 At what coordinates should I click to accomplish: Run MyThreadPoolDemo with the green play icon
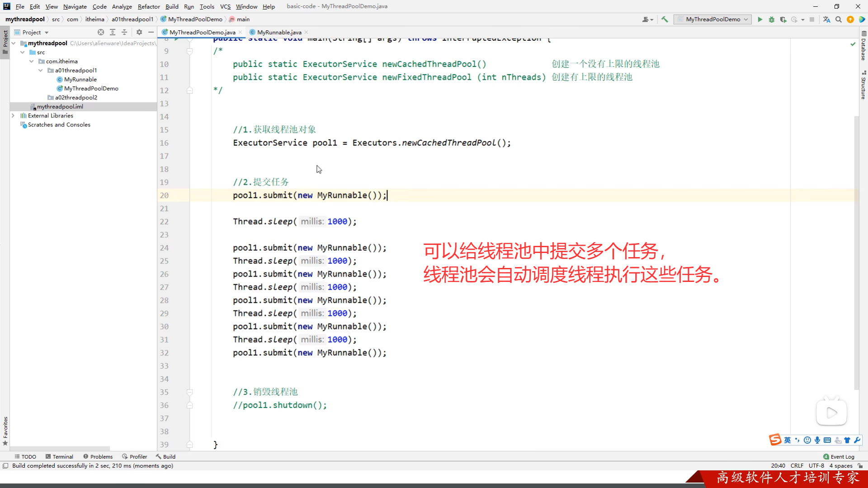point(760,19)
